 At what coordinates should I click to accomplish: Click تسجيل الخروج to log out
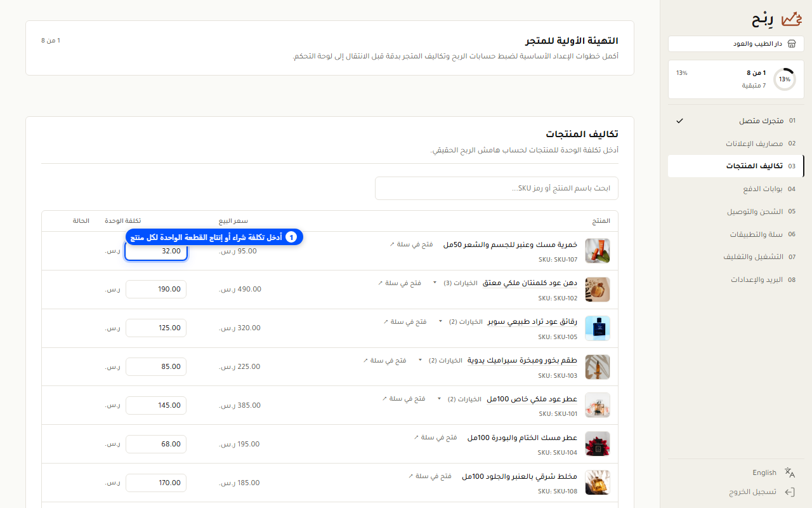coord(752,492)
